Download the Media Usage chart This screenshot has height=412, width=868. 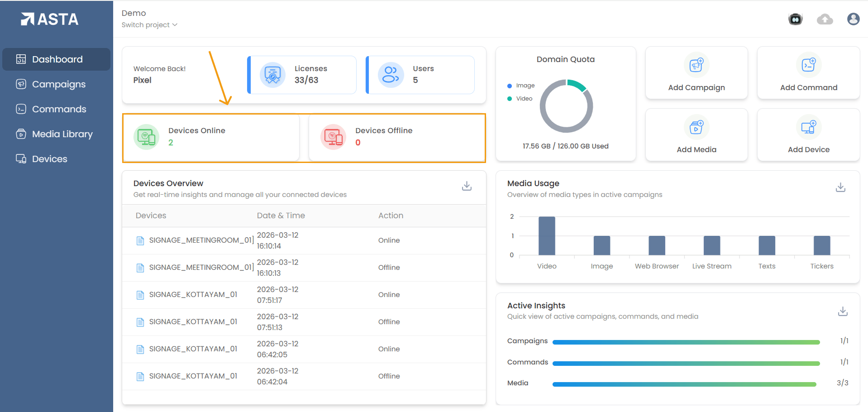(840, 187)
